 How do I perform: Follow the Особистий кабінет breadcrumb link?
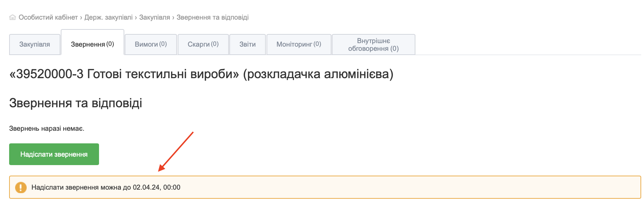coord(48,18)
